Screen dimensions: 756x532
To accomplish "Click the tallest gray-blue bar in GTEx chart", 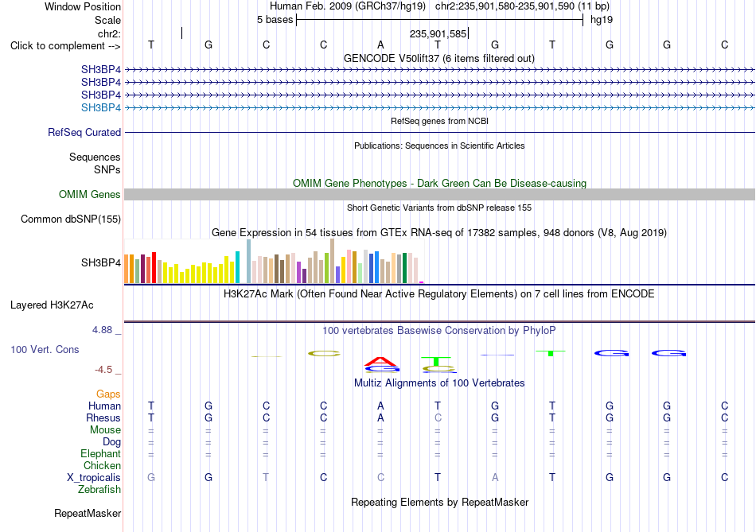I will tap(249, 261).
